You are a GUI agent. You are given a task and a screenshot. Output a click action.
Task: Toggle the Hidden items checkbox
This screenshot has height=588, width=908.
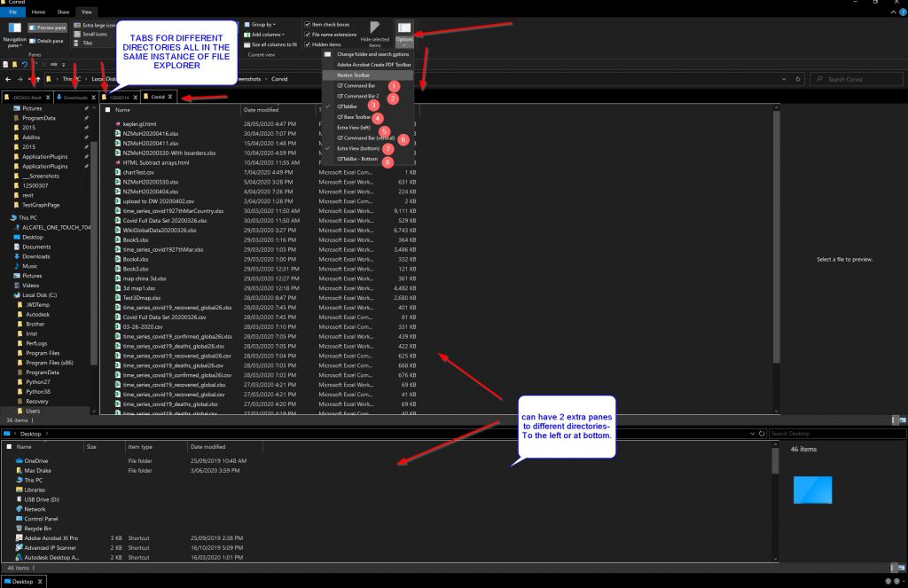coord(308,43)
